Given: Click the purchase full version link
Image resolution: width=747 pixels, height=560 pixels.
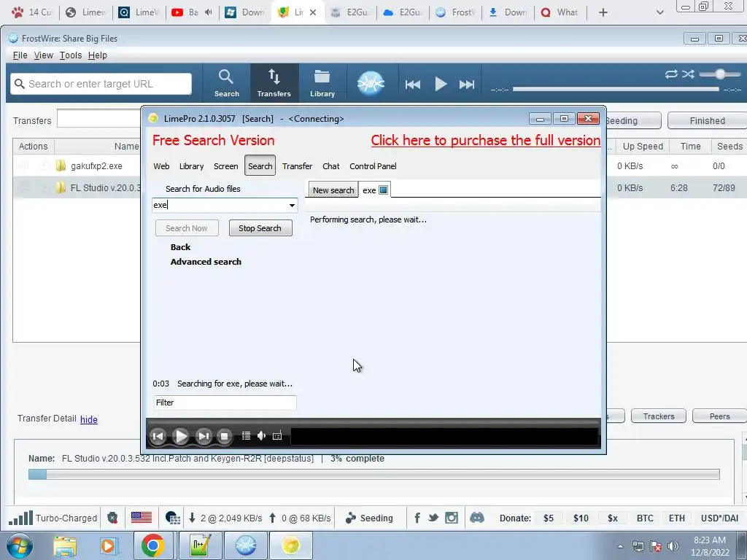Looking at the screenshot, I should pyautogui.click(x=485, y=141).
